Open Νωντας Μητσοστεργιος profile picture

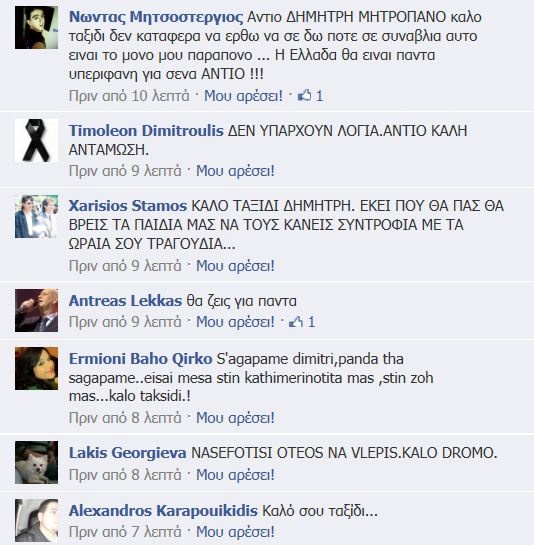[x=37, y=27]
